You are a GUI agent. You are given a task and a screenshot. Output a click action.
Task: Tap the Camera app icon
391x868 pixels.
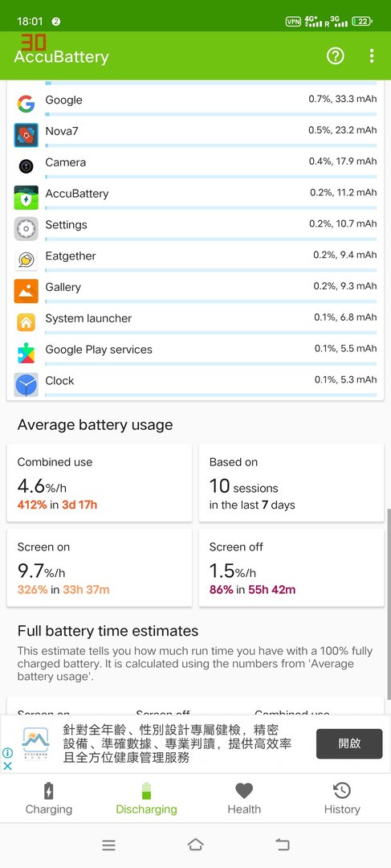(x=26, y=166)
